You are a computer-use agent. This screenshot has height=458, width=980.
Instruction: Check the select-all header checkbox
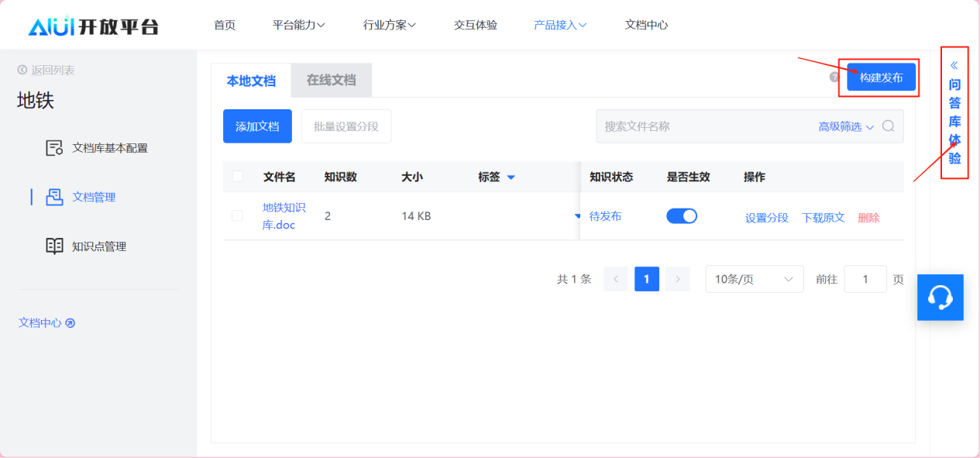[238, 177]
